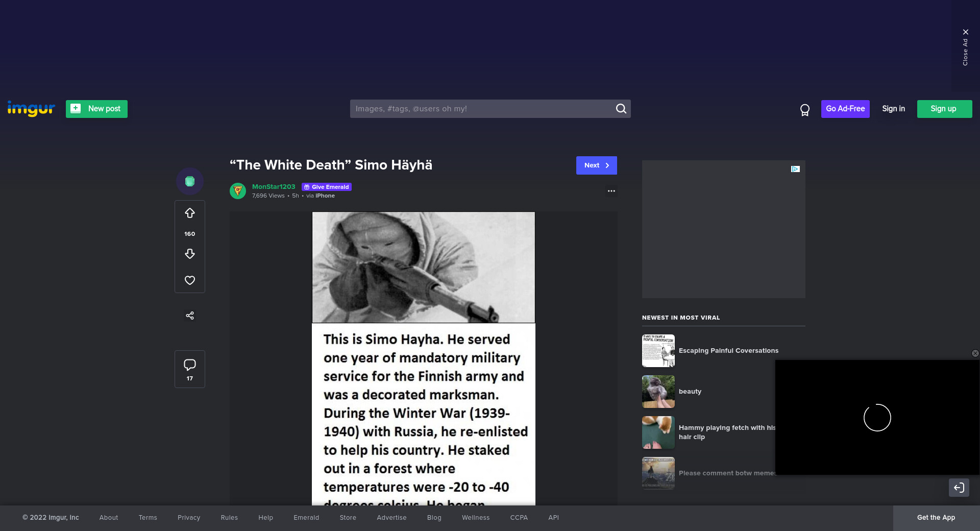Image resolution: width=980 pixels, height=531 pixels.
Task: Click Go Ad-Free button
Action: point(845,109)
